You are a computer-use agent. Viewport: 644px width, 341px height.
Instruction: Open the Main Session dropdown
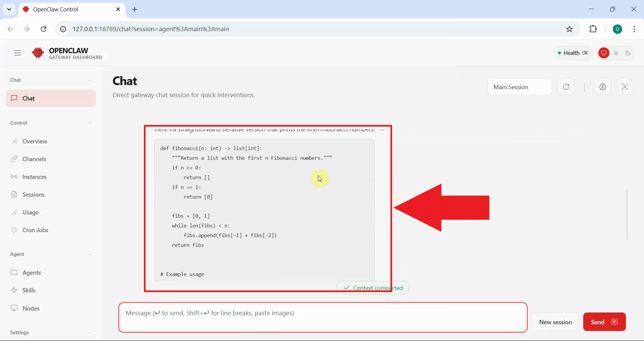pyautogui.click(x=520, y=87)
